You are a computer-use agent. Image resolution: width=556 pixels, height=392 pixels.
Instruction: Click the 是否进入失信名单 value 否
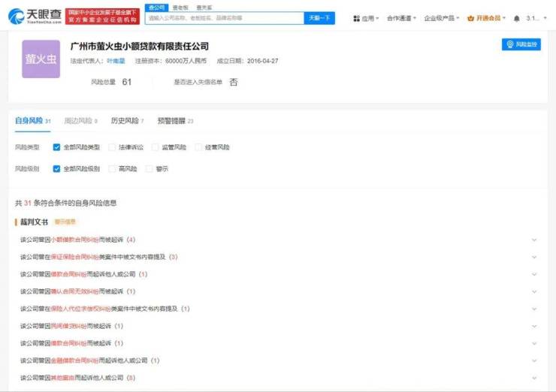(234, 82)
